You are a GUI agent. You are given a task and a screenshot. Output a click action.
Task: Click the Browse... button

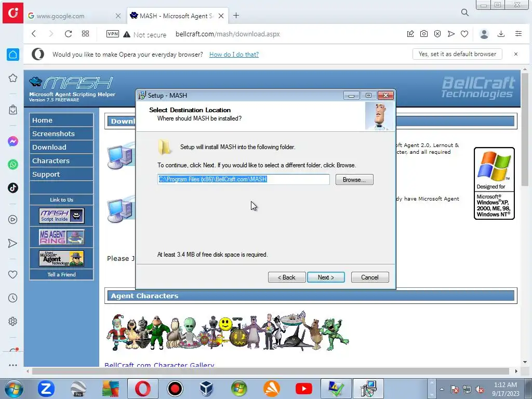[x=354, y=179]
